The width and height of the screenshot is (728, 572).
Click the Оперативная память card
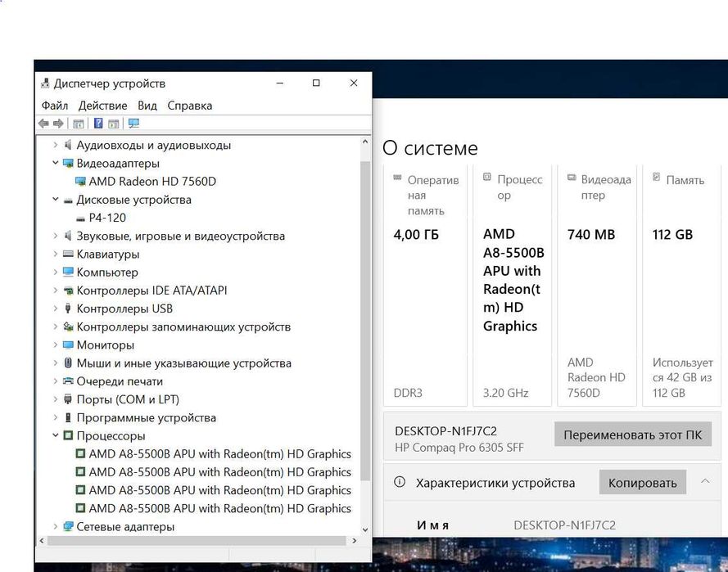pos(425,285)
